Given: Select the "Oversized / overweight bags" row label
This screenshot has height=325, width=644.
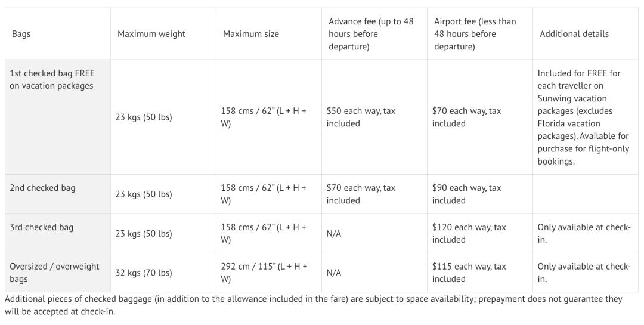Looking at the screenshot, I should 54,273.
